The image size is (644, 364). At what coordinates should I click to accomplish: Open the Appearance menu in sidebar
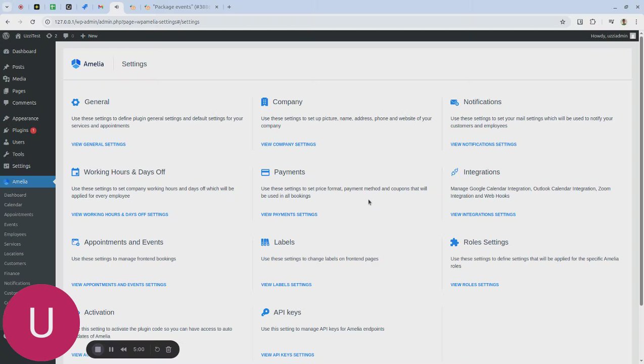coord(25,118)
